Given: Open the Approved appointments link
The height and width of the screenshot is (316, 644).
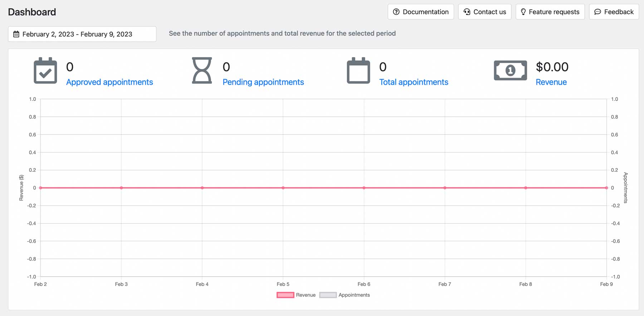Looking at the screenshot, I should point(109,82).
